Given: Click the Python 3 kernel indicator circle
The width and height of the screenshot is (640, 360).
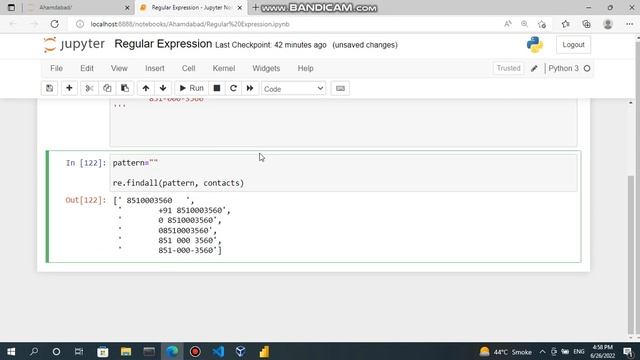Looking at the screenshot, I should [587, 69].
